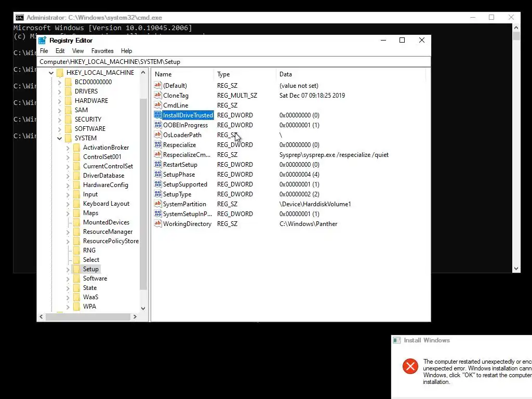Viewport: 532px width, 399px height.
Task: Expand the BCD00000000 key
Action: pos(59,82)
